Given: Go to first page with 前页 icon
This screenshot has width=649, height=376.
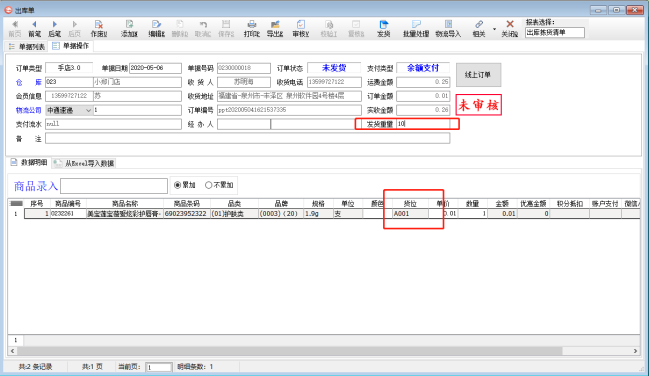Looking at the screenshot, I should coord(15,29).
